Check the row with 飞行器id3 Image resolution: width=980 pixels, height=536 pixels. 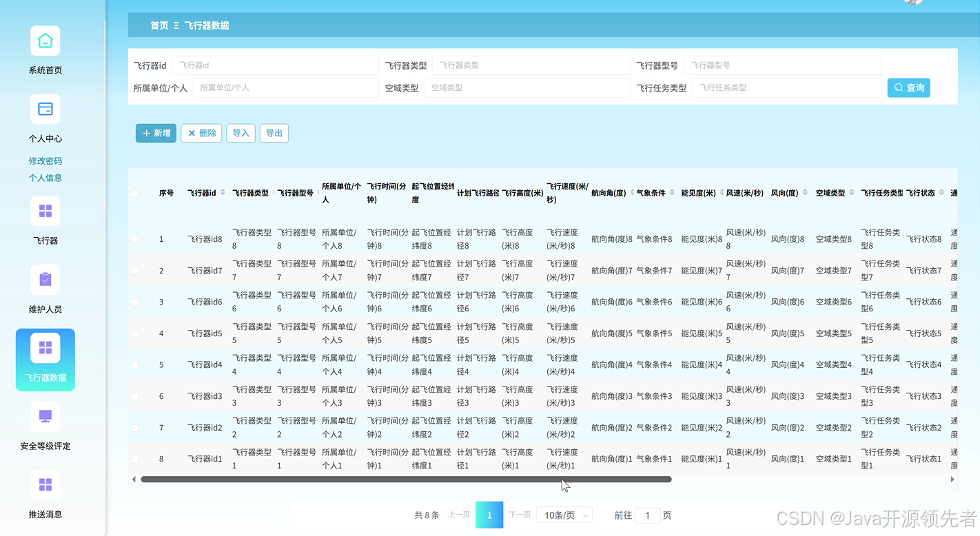(135, 396)
